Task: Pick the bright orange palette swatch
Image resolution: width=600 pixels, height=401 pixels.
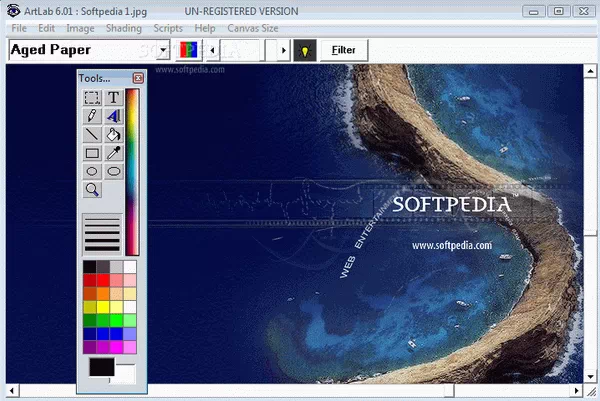Action: click(x=103, y=293)
